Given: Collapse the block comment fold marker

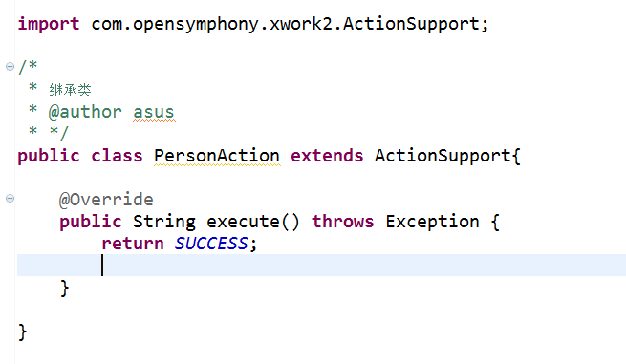Looking at the screenshot, I should tap(10, 66).
